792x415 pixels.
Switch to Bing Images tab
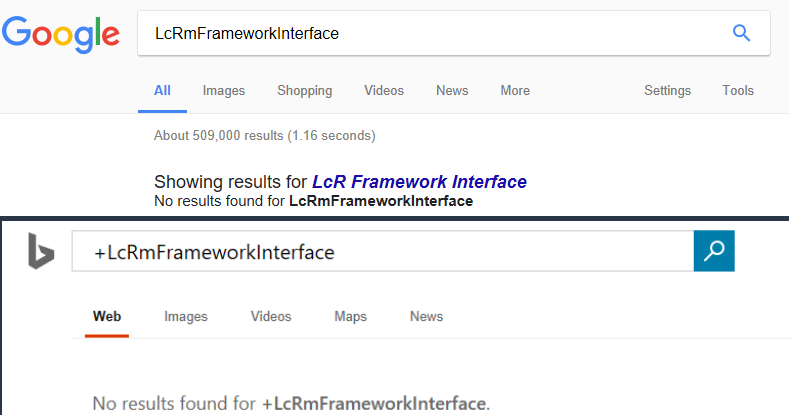pyautogui.click(x=185, y=317)
